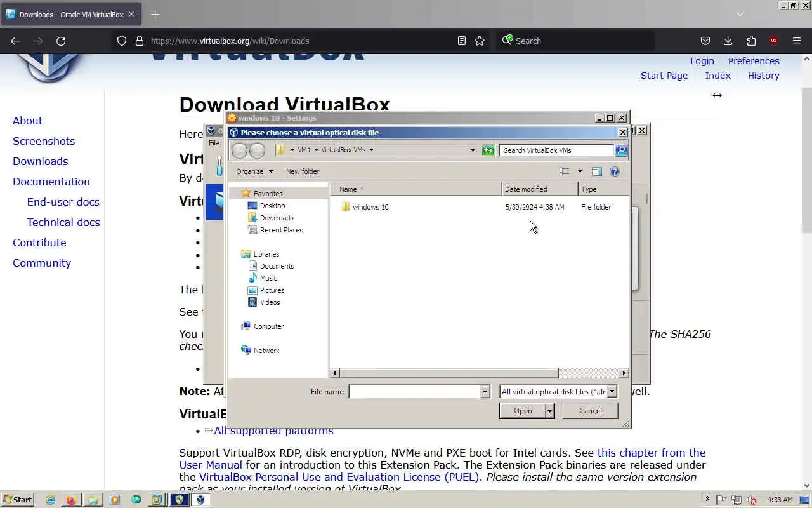Open dropdown arrow beside Open button

click(549, 411)
